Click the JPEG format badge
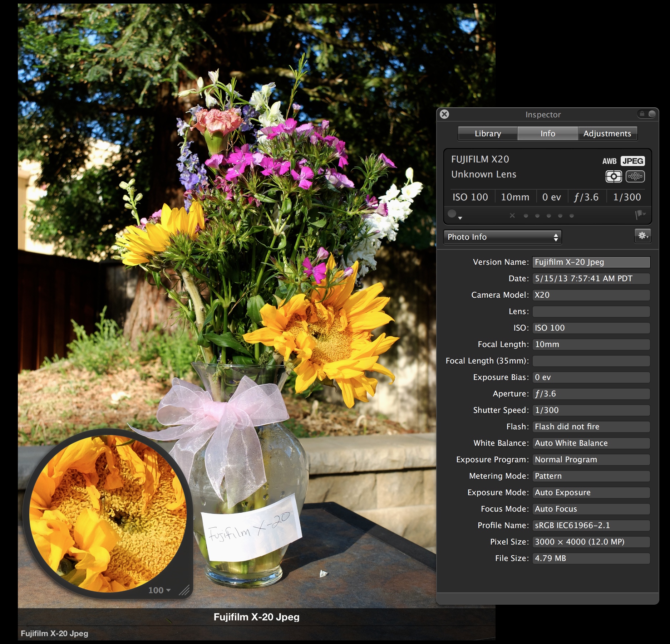Screen dimensions: 670x644 click(x=632, y=161)
